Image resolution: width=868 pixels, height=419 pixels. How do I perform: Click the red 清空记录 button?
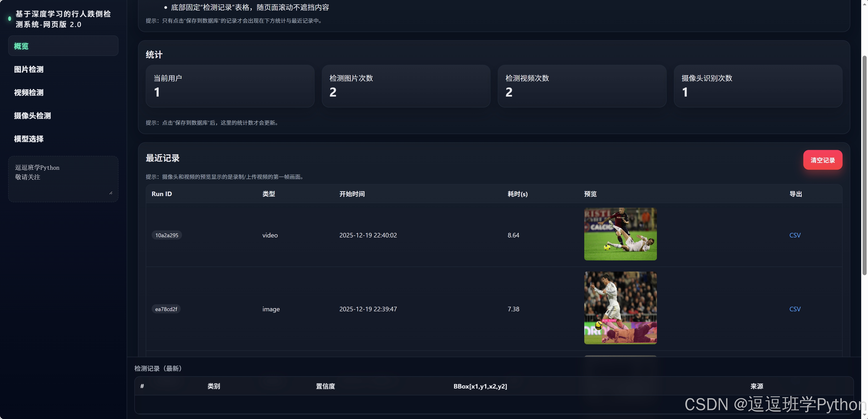tap(823, 160)
